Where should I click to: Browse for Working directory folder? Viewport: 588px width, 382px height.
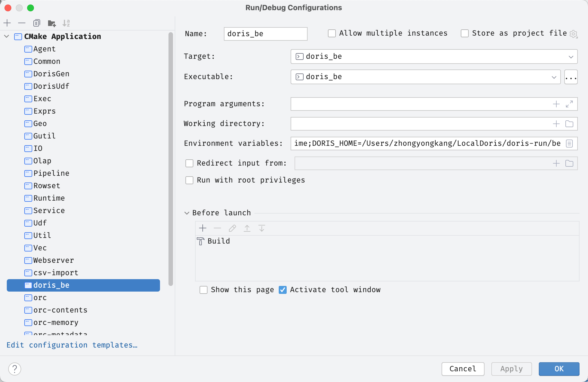pyautogui.click(x=569, y=124)
